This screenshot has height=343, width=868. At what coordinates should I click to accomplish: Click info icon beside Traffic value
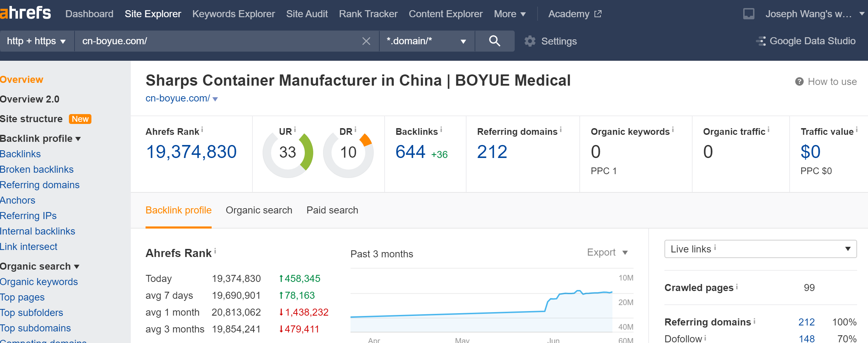857,130
